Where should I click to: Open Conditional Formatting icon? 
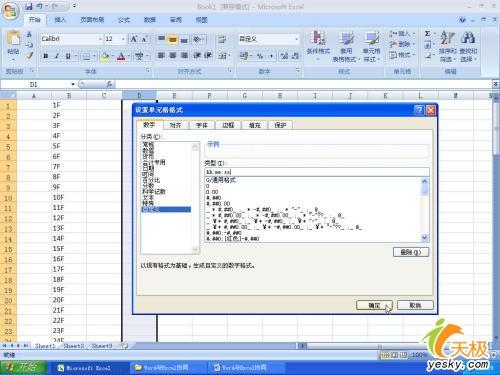pyautogui.click(x=318, y=38)
